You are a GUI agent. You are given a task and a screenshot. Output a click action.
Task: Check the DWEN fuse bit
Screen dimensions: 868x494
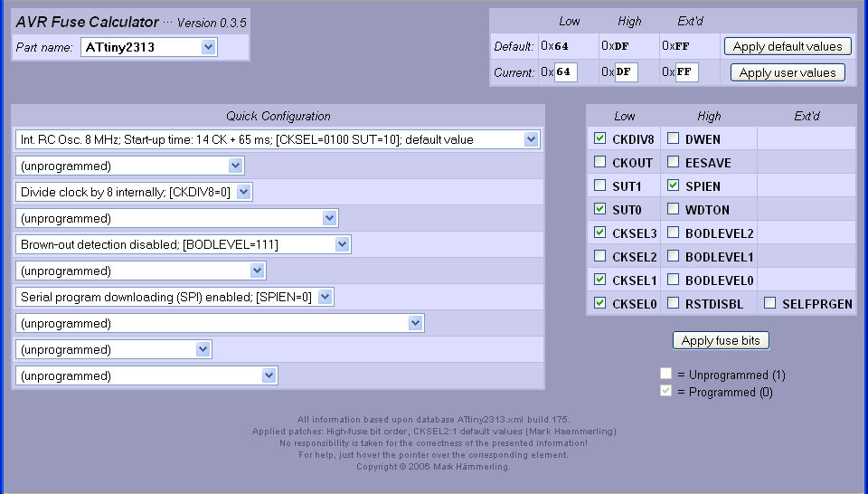674,139
